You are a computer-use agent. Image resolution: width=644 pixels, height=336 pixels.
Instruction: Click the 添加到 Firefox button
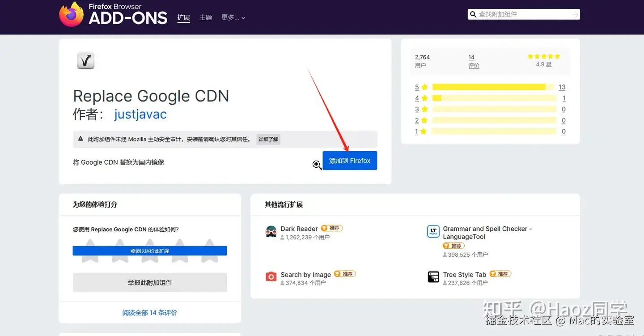(350, 161)
